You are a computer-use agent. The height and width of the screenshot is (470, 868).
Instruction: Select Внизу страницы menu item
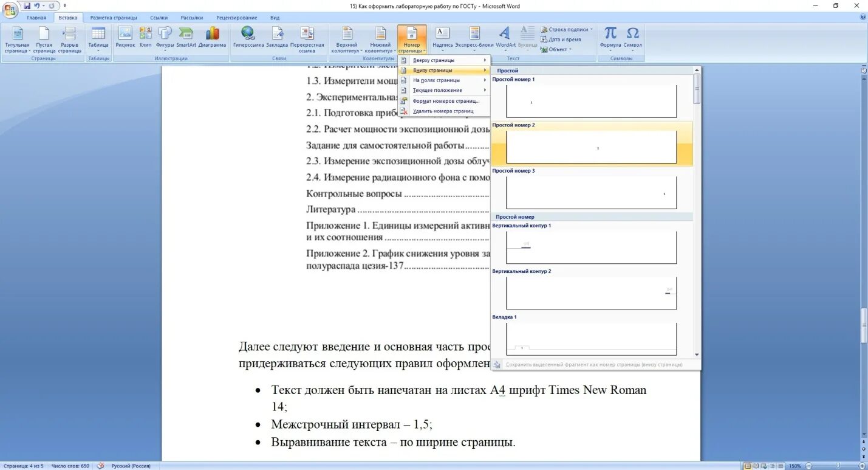pyautogui.click(x=444, y=70)
